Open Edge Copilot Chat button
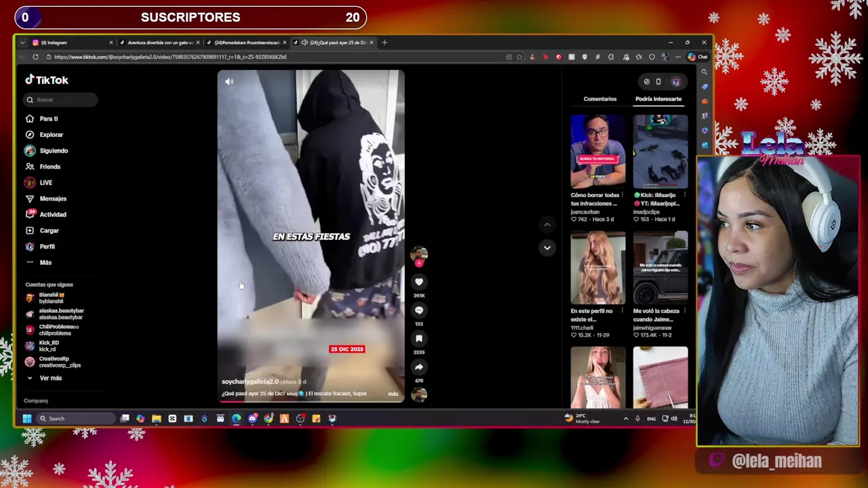Viewport: 868px width, 488px height. point(698,57)
